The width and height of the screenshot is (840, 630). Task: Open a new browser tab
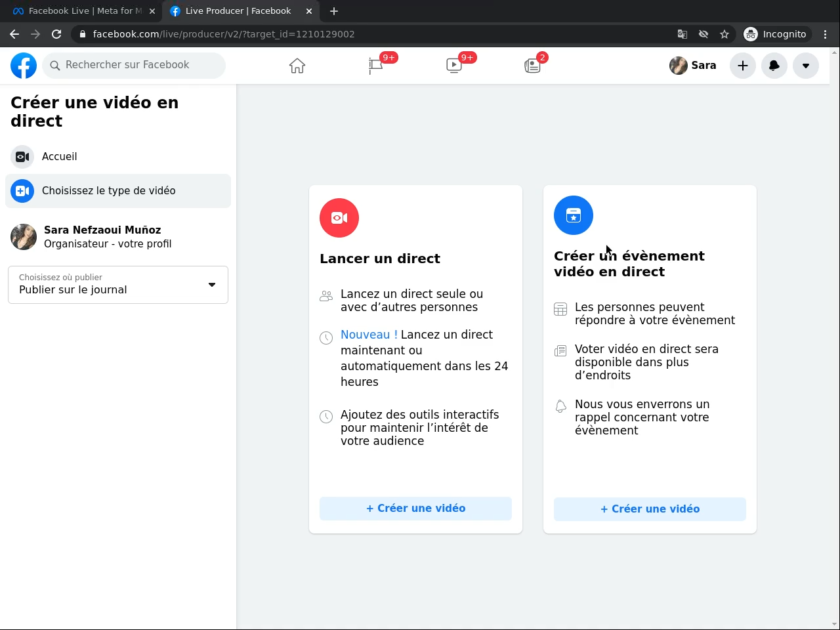(x=334, y=11)
